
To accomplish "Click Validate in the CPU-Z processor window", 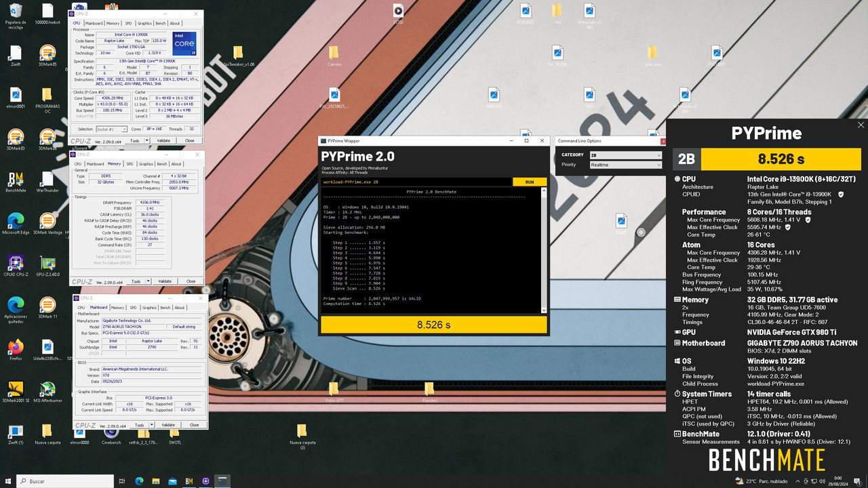I will click(x=163, y=141).
